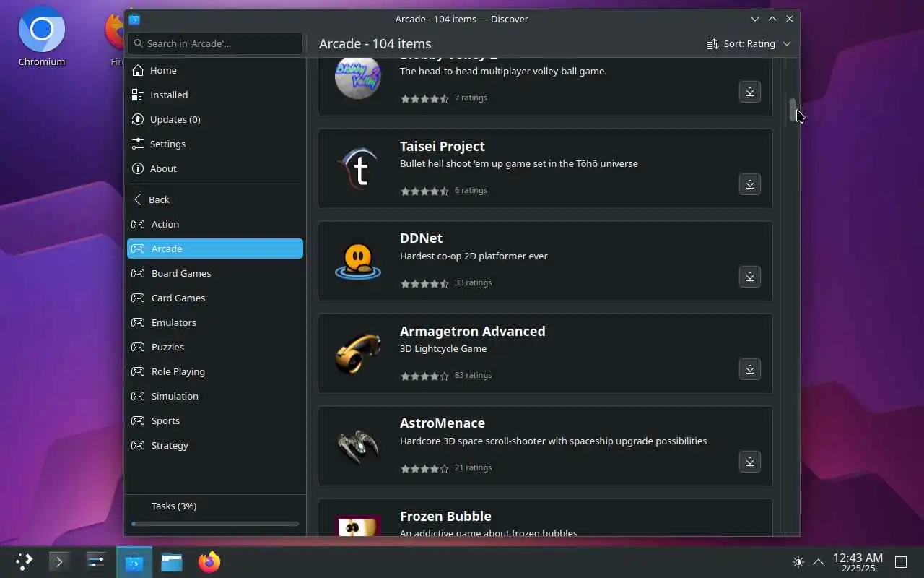Click the Taisei Project star rating
The width and height of the screenshot is (924, 578).
(x=424, y=191)
